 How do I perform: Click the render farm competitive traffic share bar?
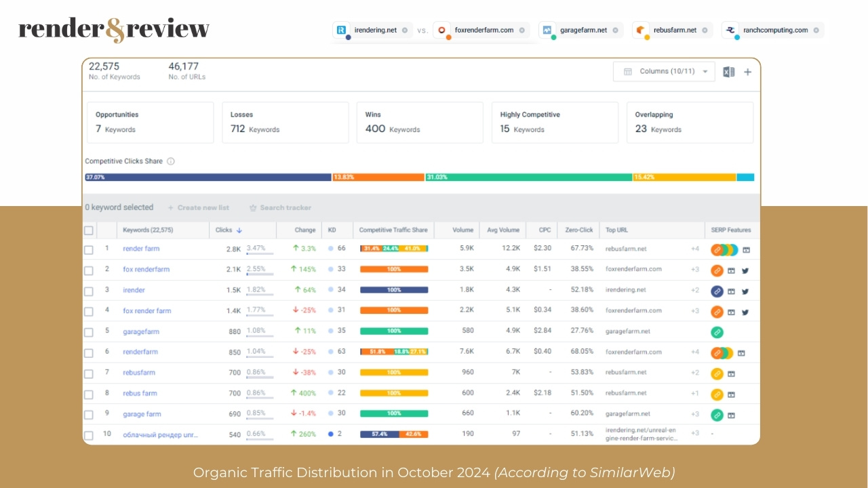394,249
